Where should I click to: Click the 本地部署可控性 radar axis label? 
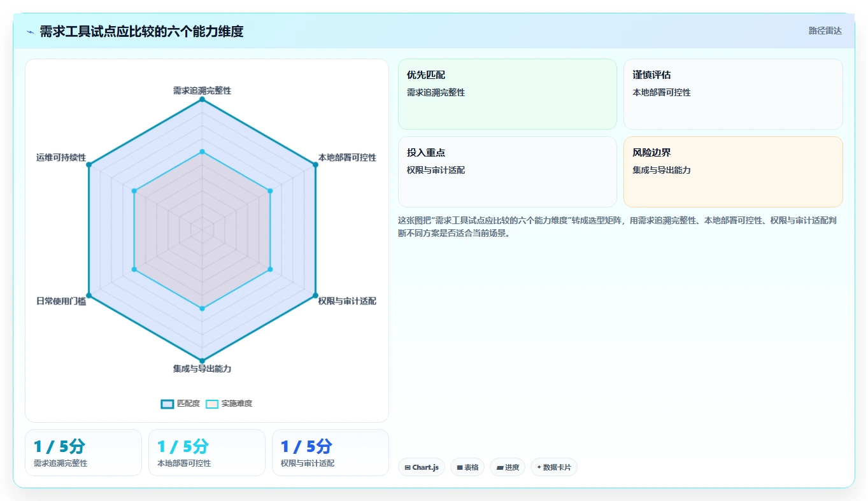pyautogui.click(x=347, y=157)
